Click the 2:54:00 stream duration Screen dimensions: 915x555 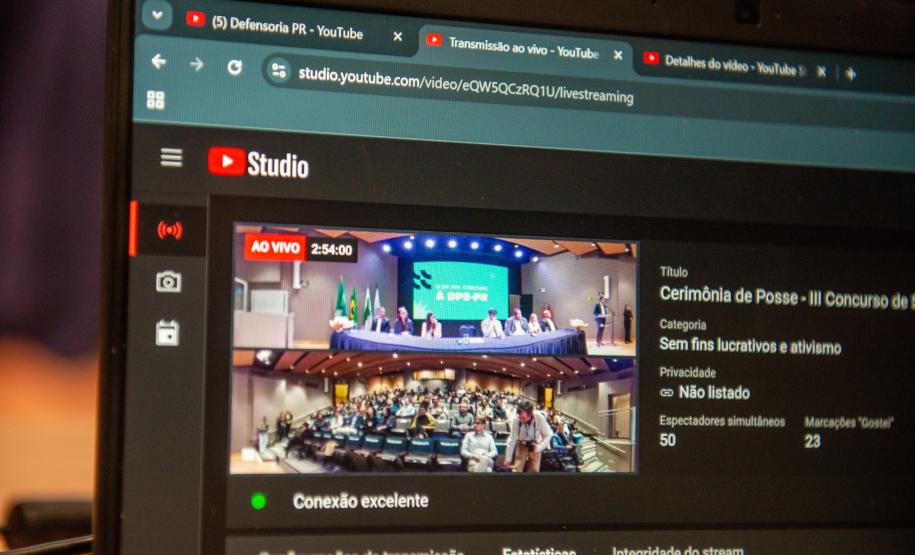[331, 250]
